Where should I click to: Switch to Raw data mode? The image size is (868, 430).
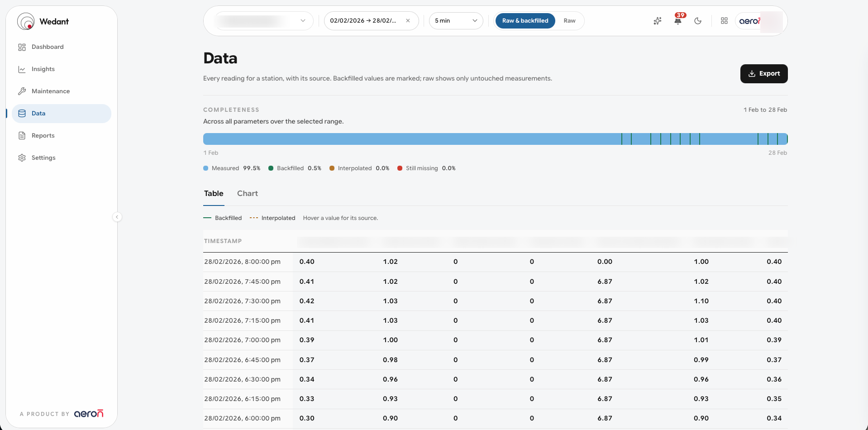coord(569,21)
